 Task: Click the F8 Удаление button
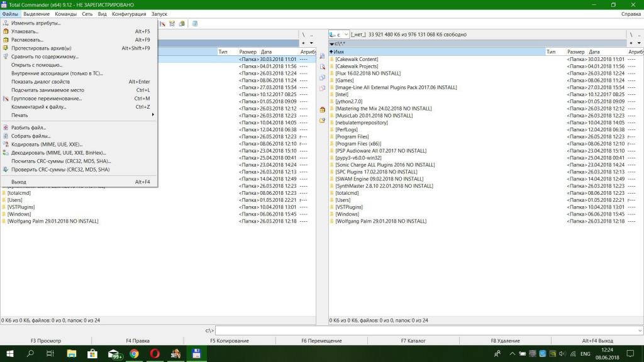pos(505,341)
